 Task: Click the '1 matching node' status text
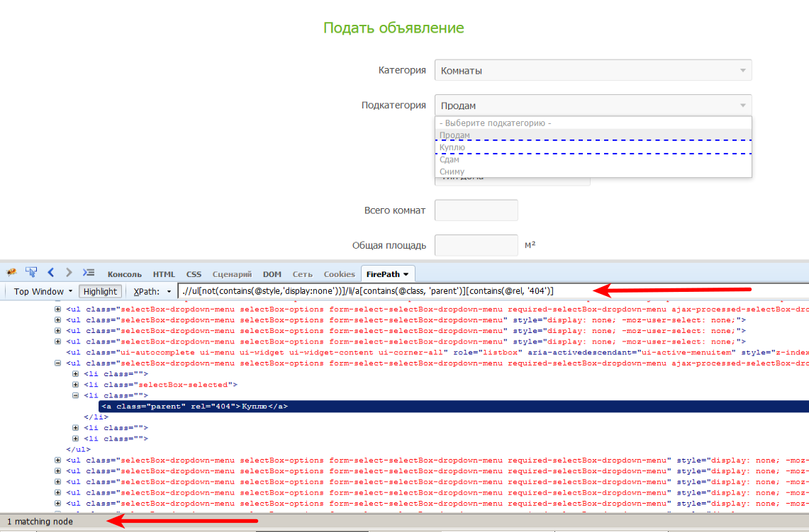pos(40,521)
